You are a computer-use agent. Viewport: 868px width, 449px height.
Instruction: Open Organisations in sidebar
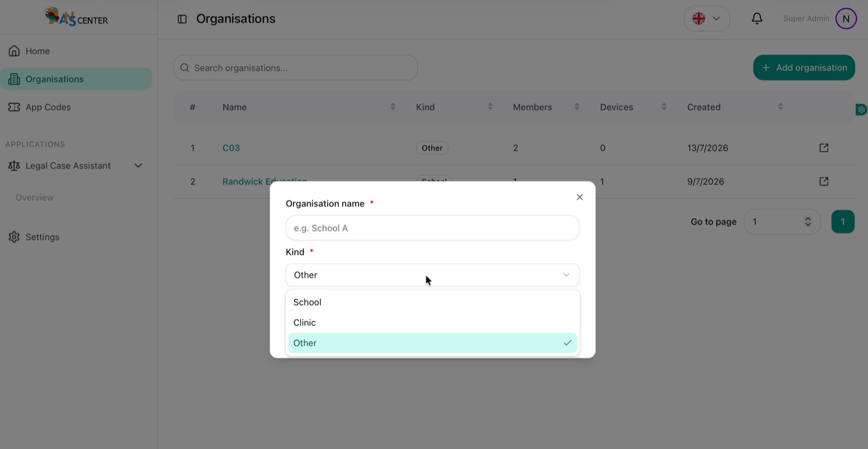(76, 79)
